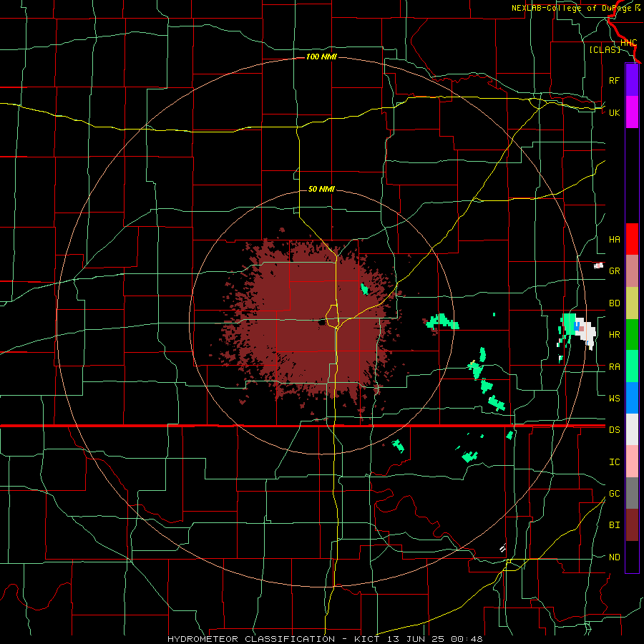
Task: Select the dusty pink GR legend swatch
Action: click(x=632, y=271)
